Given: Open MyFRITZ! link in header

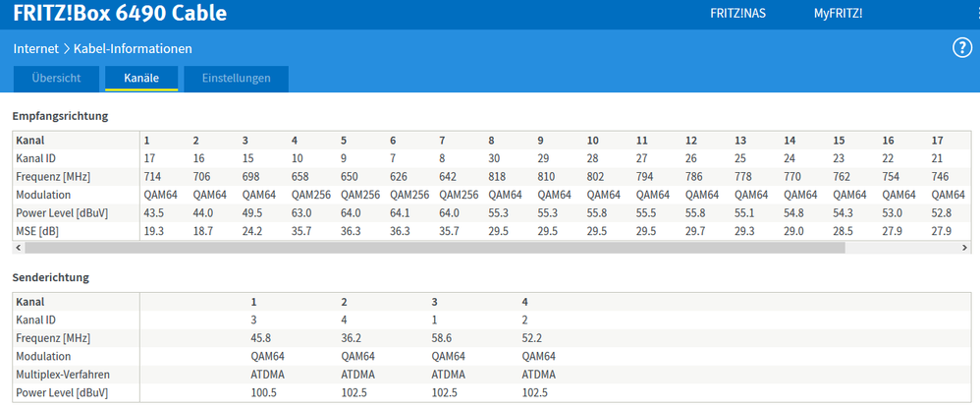Looking at the screenshot, I should [x=838, y=14].
